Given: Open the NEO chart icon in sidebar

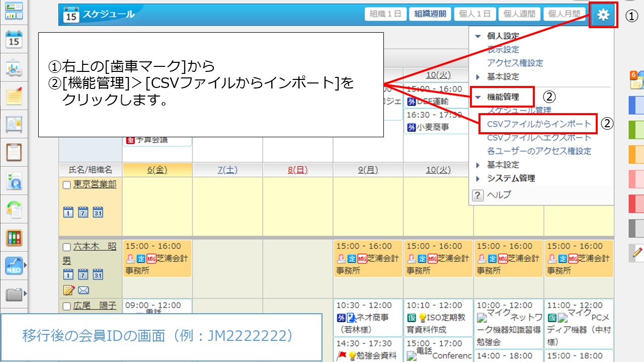Looking at the screenshot, I should tap(14, 266).
